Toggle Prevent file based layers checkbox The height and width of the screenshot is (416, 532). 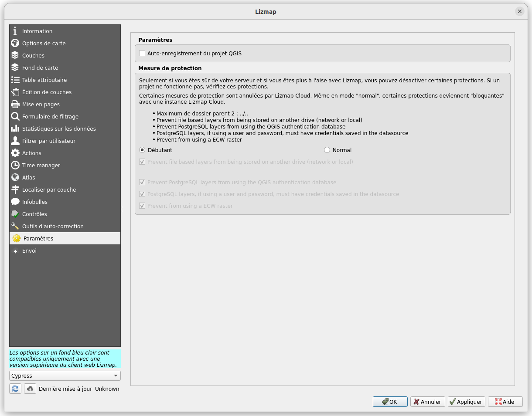tap(142, 162)
